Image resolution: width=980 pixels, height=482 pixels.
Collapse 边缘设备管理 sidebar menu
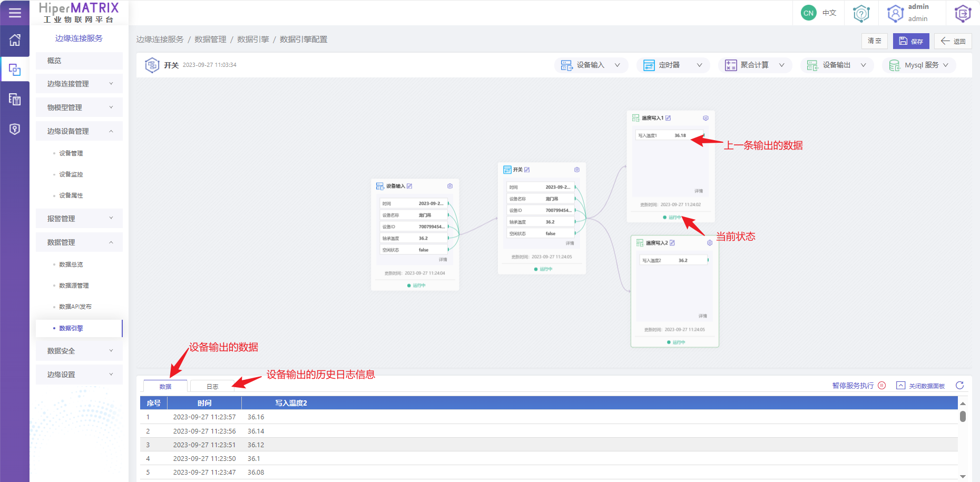tap(79, 131)
